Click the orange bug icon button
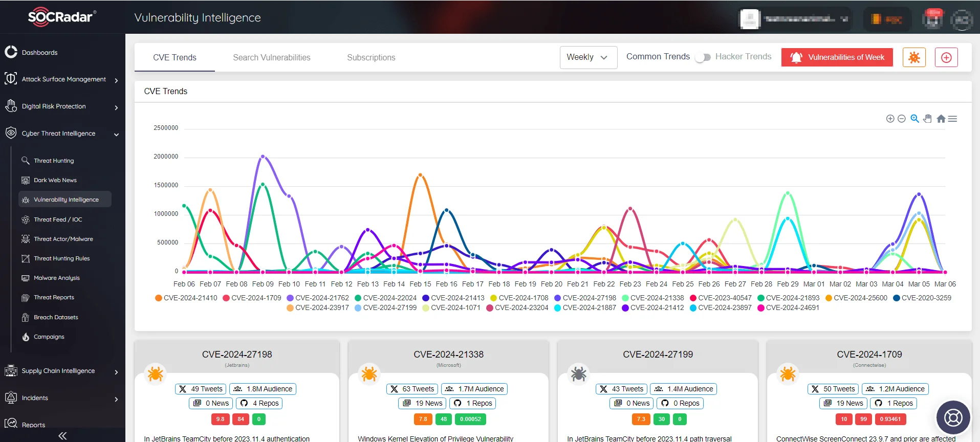This screenshot has width=980, height=442. click(914, 57)
